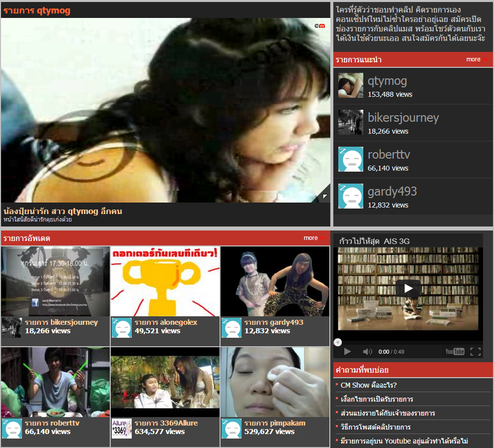Click the gardy493 channel name in sidebar
The height and width of the screenshot is (448, 494).
coord(392,191)
